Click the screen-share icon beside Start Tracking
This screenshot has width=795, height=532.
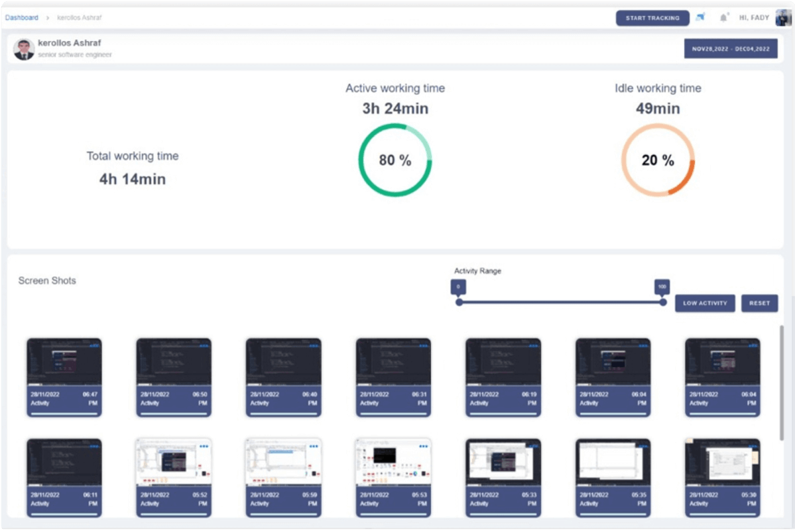tap(701, 17)
